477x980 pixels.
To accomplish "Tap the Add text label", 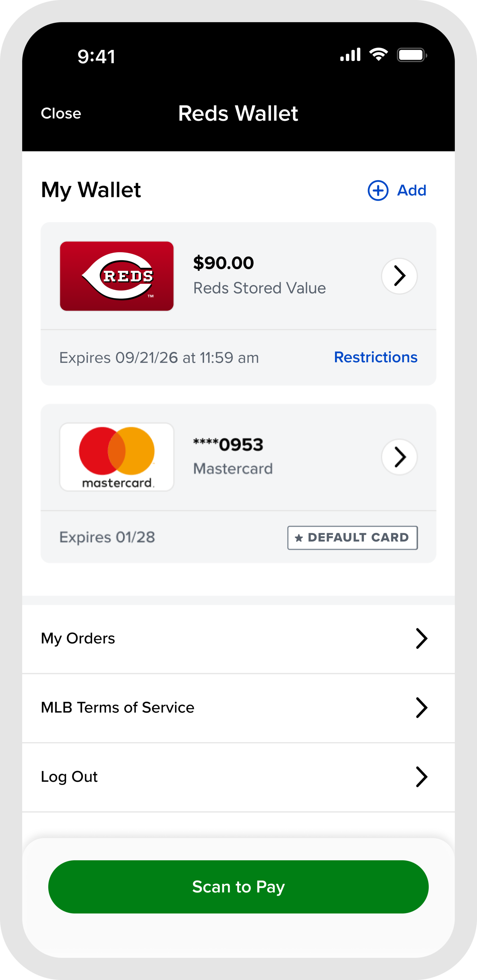I will pos(412,190).
